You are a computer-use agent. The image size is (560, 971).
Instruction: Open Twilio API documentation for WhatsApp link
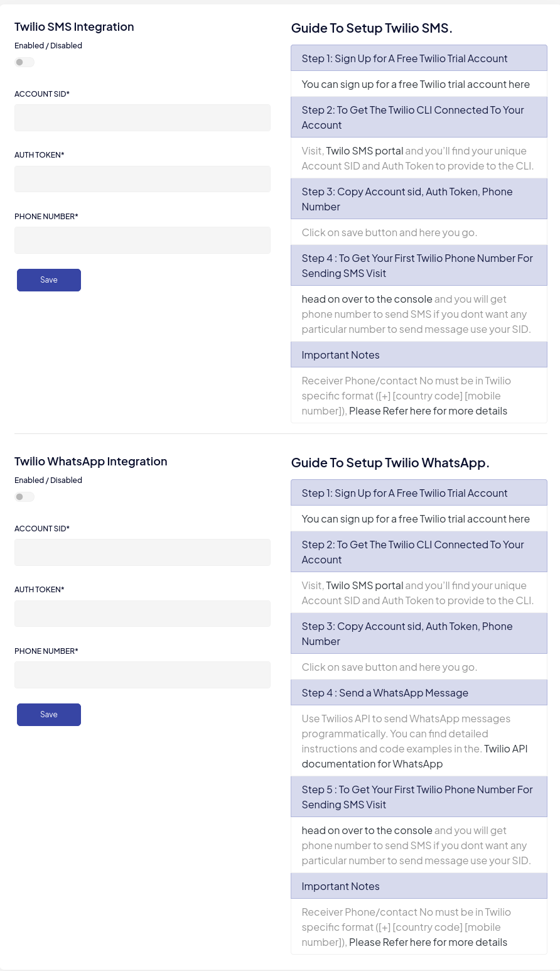point(414,756)
